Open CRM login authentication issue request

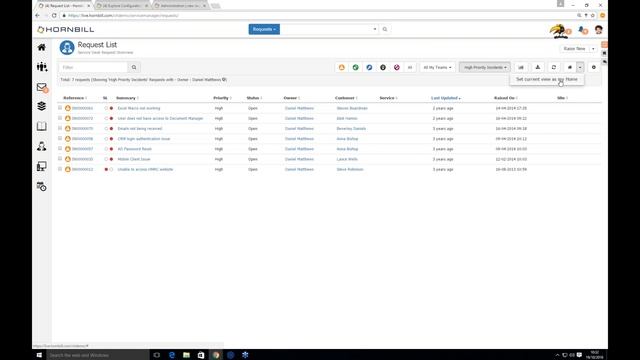(144, 139)
